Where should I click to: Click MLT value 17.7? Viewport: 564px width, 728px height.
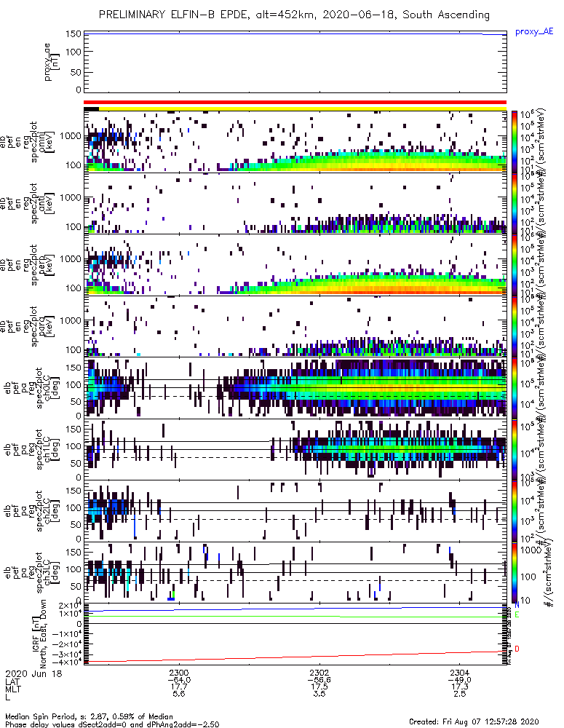coord(179,687)
